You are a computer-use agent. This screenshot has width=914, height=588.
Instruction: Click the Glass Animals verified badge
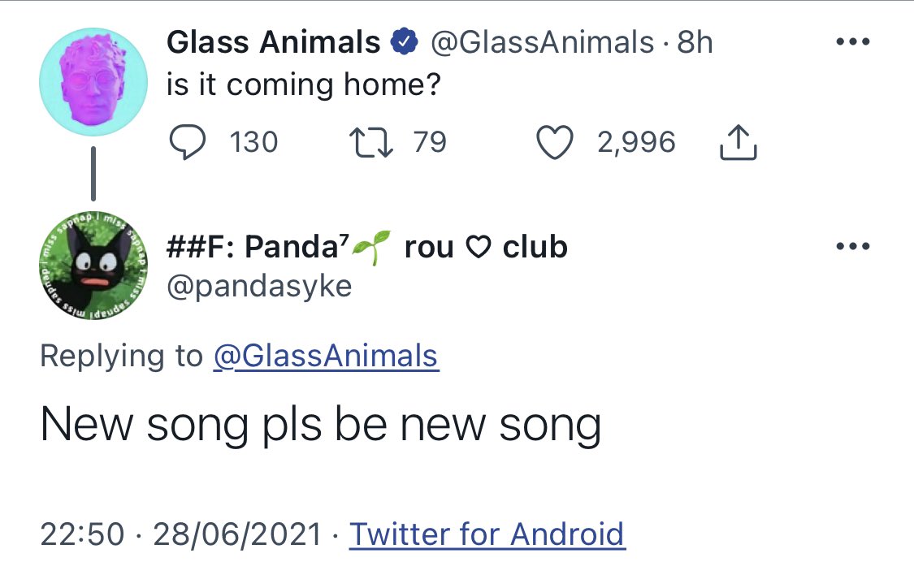[x=404, y=42]
